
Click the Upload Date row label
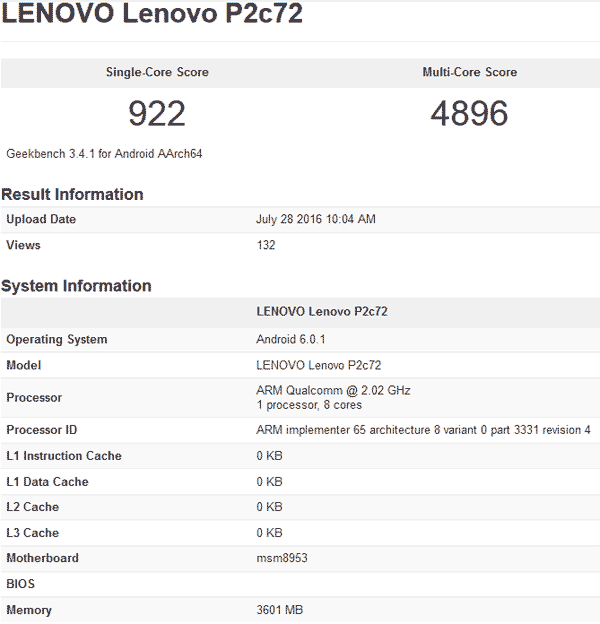(x=41, y=219)
